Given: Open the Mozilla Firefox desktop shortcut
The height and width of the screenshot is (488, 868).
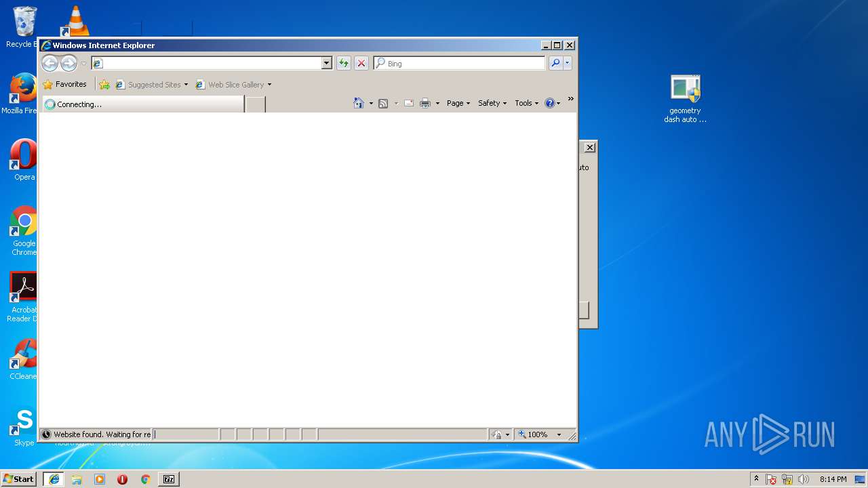Looking at the screenshot, I should pos(22,94).
